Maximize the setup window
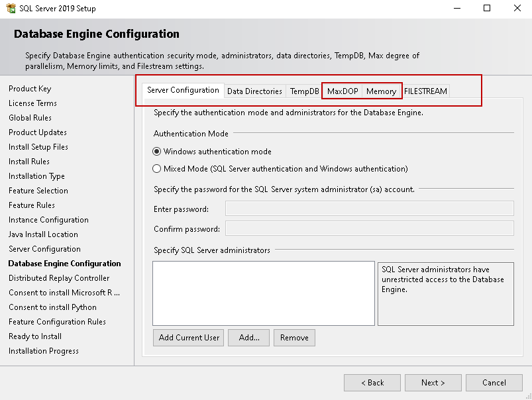 click(x=487, y=9)
